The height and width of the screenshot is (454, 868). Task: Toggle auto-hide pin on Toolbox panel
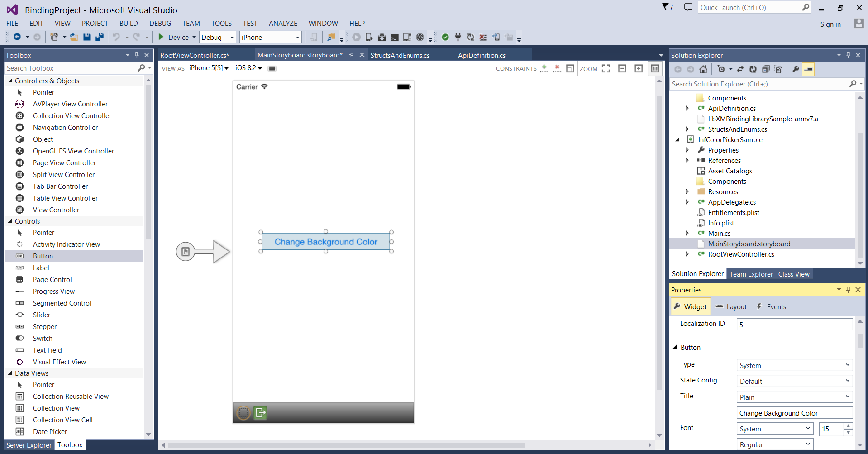click(x=137, y=55)
